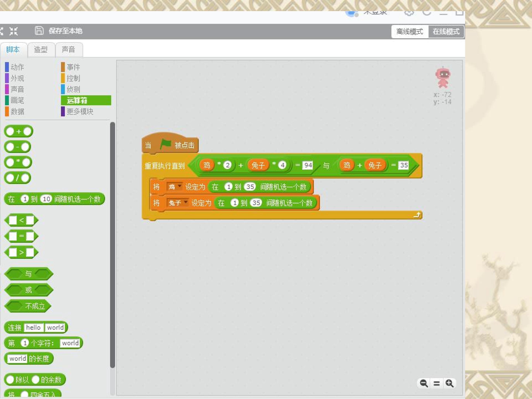Zoom in the script area
532x399 pixels.
[449, 383]
